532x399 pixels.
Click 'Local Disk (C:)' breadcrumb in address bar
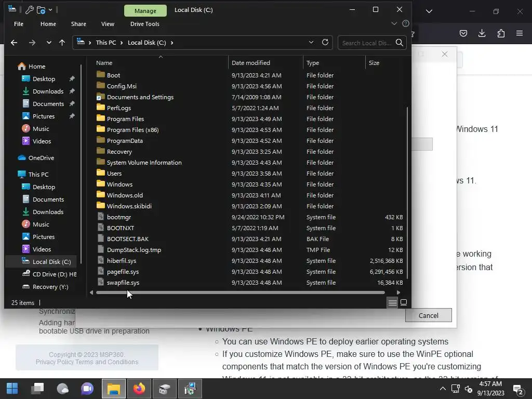147,43
